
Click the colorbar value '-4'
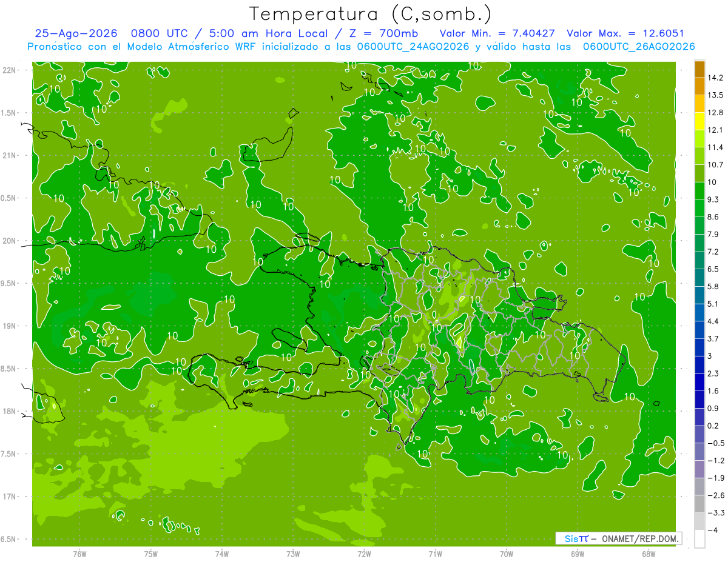pos(712,530)
